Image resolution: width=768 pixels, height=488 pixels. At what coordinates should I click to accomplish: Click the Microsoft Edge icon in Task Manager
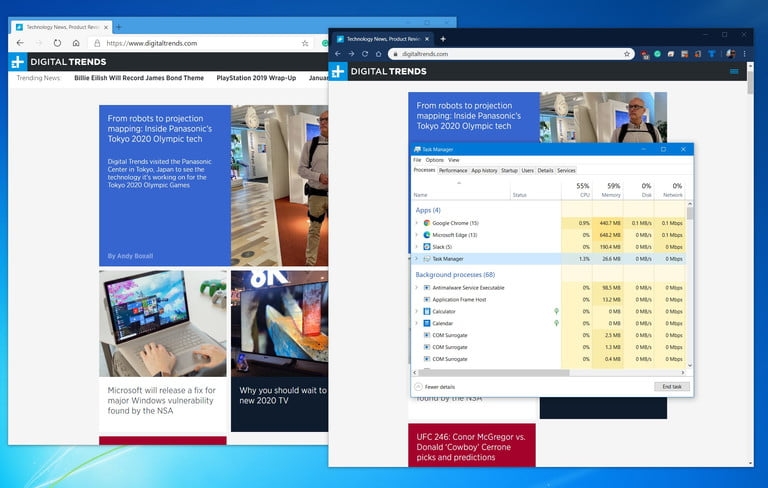point(427,235)
